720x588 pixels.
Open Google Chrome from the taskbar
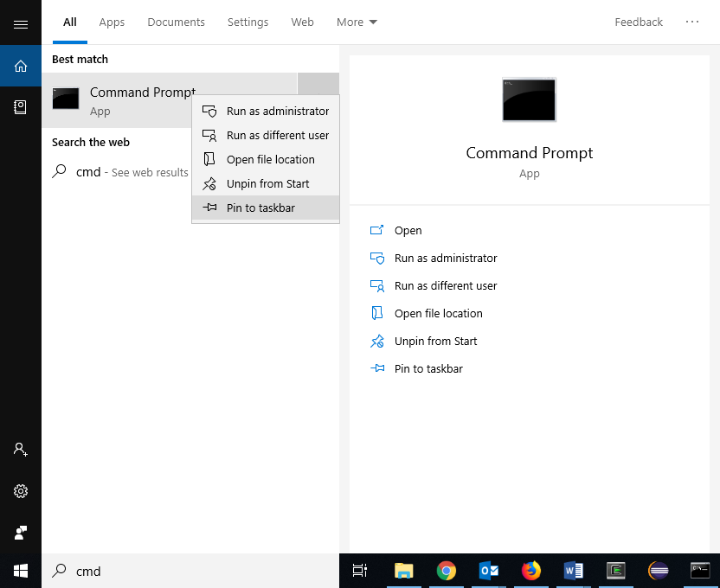[446, 571]
